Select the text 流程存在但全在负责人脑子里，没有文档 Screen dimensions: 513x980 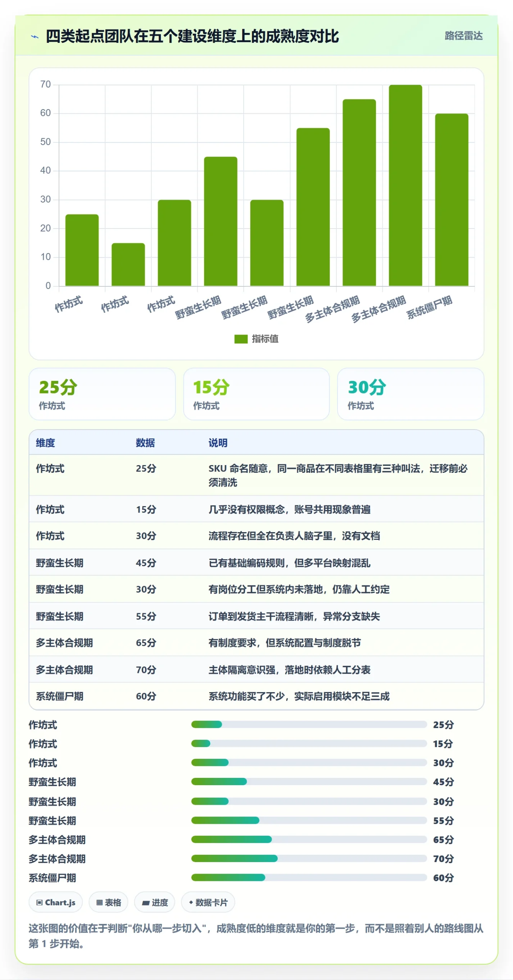pyautogui.click(x=294, y=536)
